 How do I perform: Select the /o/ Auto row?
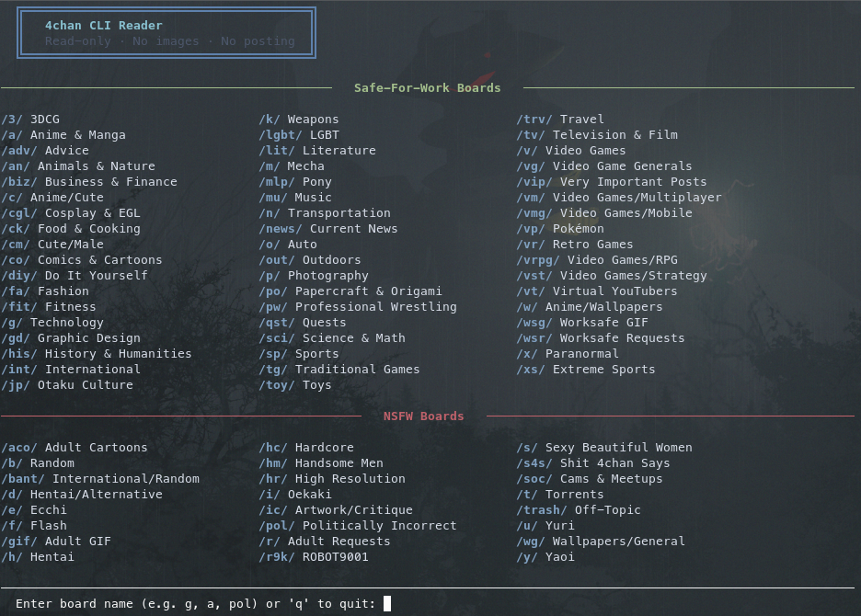pos(288,244)
